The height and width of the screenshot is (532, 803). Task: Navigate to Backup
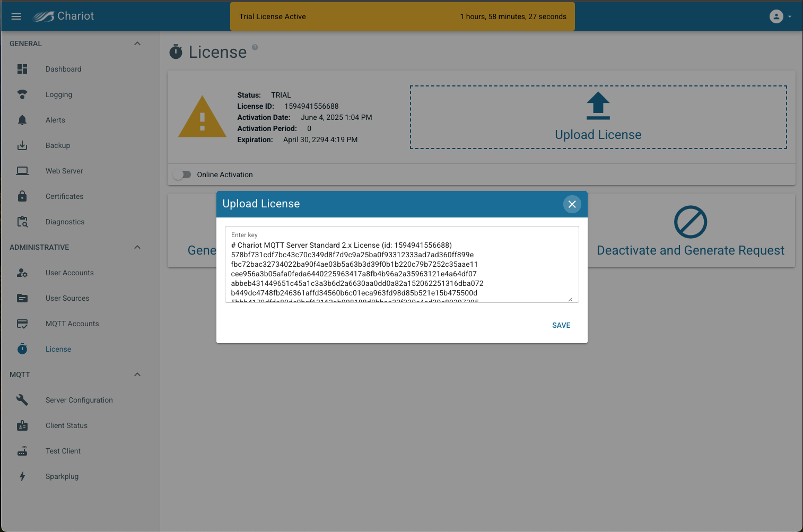coord(58,145)
